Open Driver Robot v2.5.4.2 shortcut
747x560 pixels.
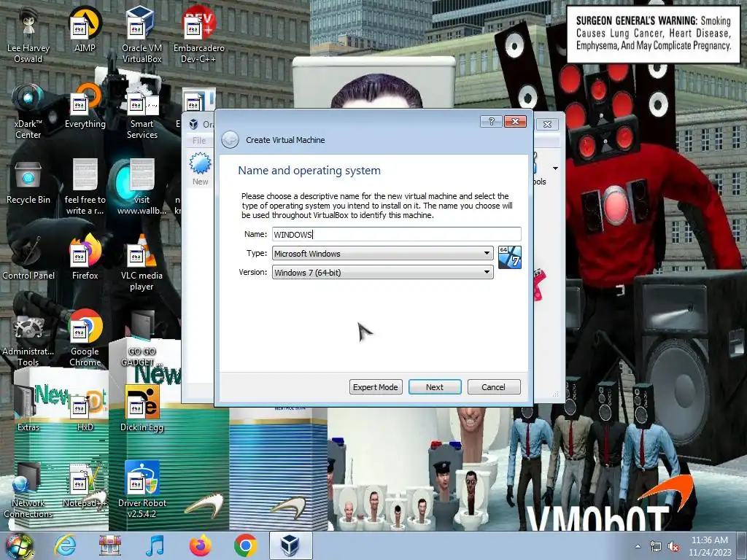tap(142, 490)
